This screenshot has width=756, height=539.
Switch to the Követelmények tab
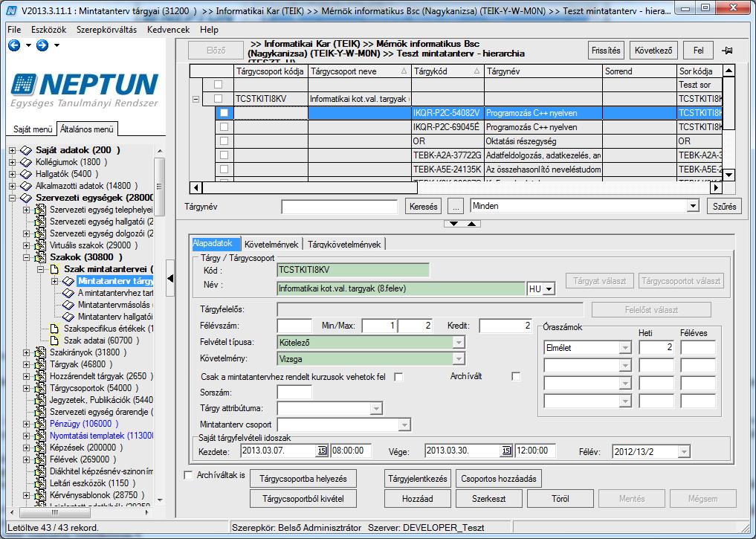(271, 245)
